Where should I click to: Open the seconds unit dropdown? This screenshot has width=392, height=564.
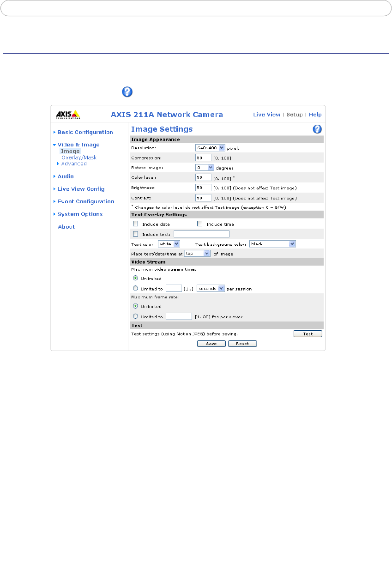[x=211, y=288]
